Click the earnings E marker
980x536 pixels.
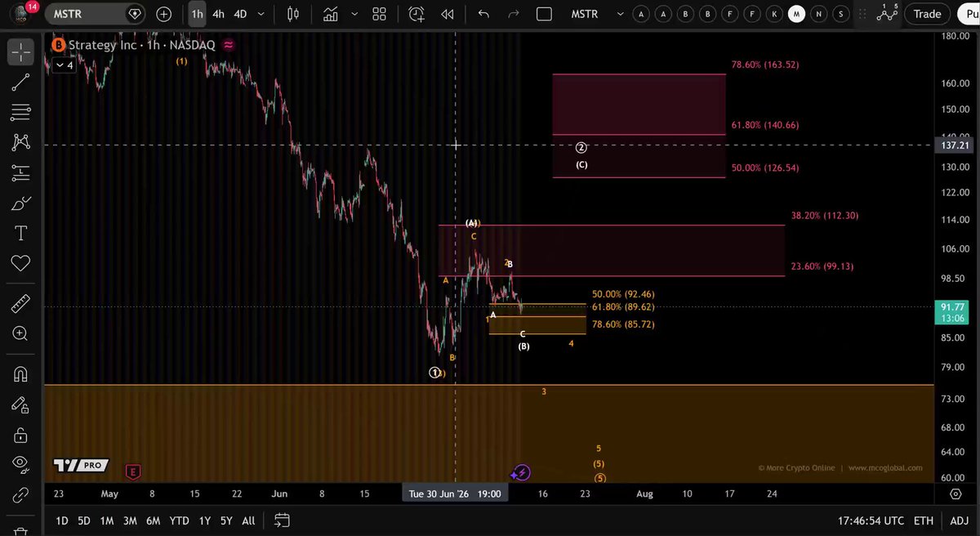point(132,472)
